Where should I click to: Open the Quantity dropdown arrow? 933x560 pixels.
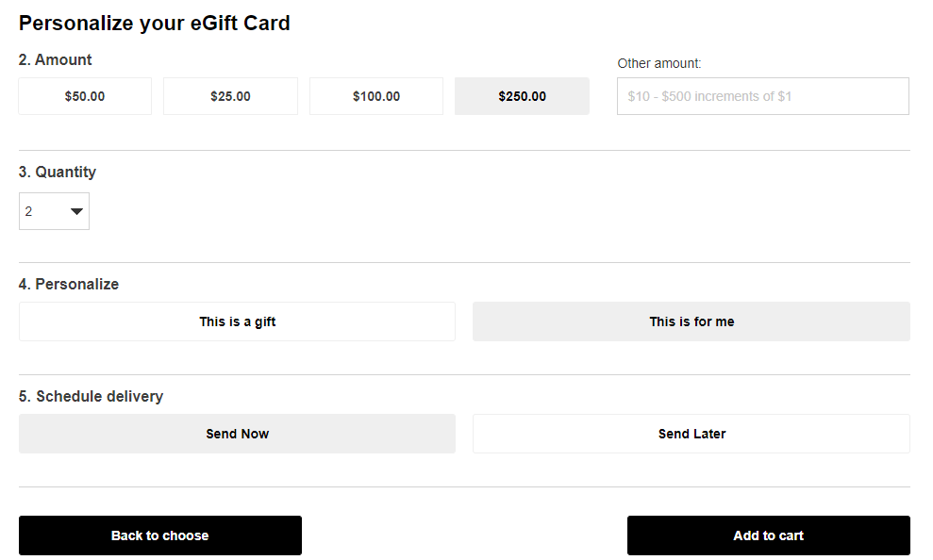pos(76,211)
